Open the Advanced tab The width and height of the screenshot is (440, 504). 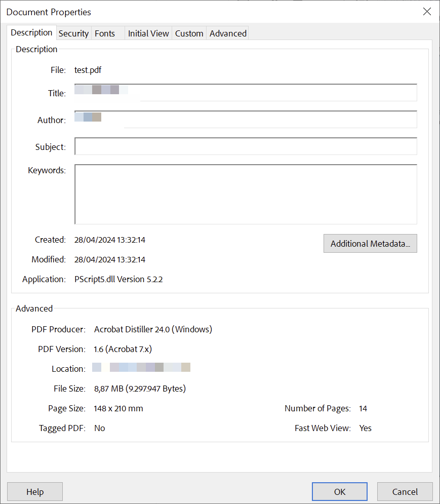(x=227, y=33)
